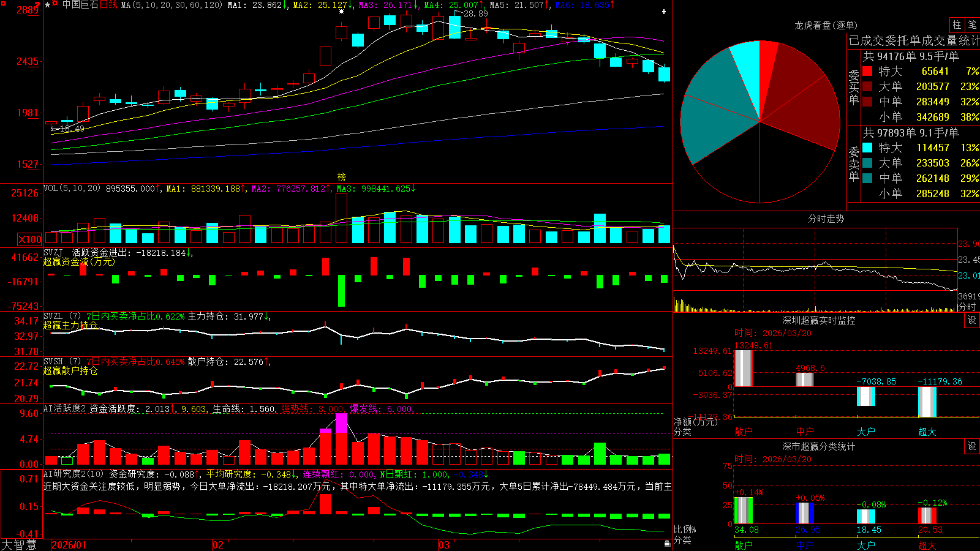This screenshot has height=551, width=980.
Task: Click the X100 unit box in volume panel
Action: click(x=30, y=239)
